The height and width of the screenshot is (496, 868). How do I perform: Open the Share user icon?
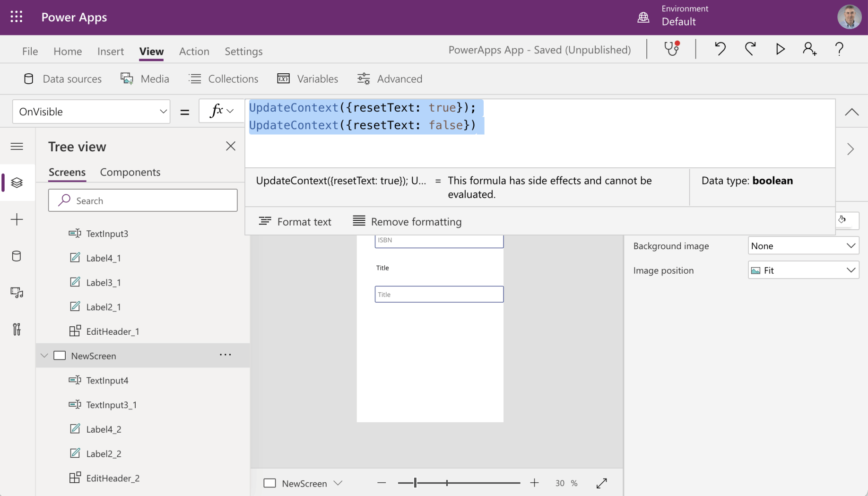809,49
